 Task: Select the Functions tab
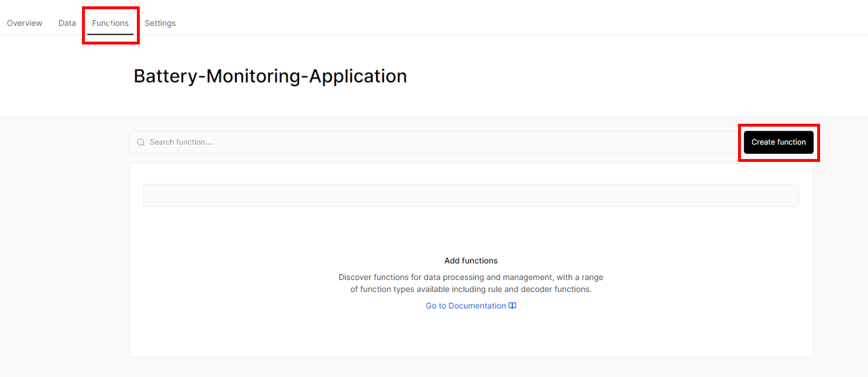click(x=110, y=23)
